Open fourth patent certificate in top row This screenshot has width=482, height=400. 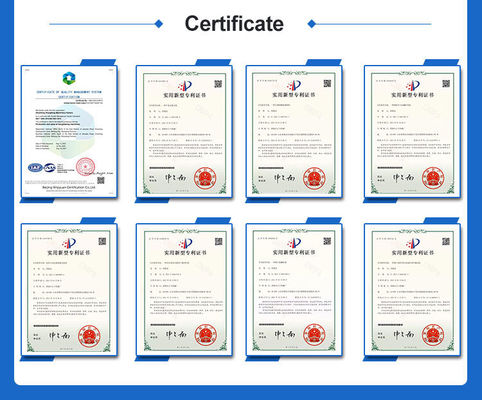point(413,131)
